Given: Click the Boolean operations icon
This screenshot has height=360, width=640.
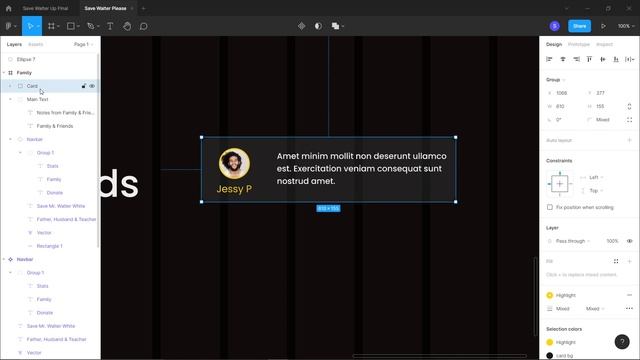Looking at the screenshot, I should coord(336,26).
